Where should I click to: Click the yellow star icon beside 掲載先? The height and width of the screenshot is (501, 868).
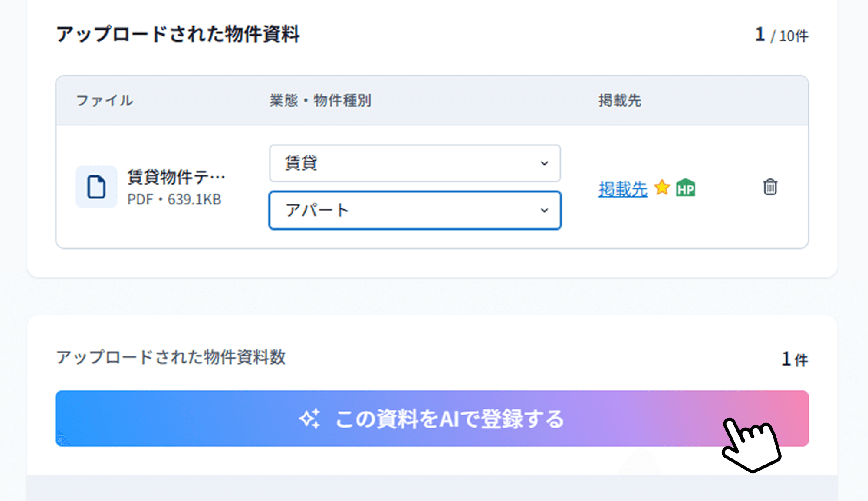click(x=662, y=188)
